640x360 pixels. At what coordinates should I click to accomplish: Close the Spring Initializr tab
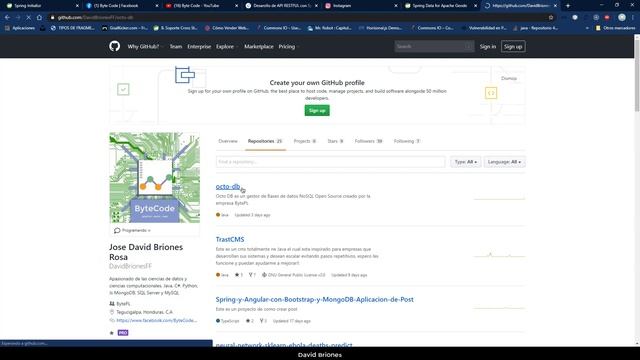77,6
